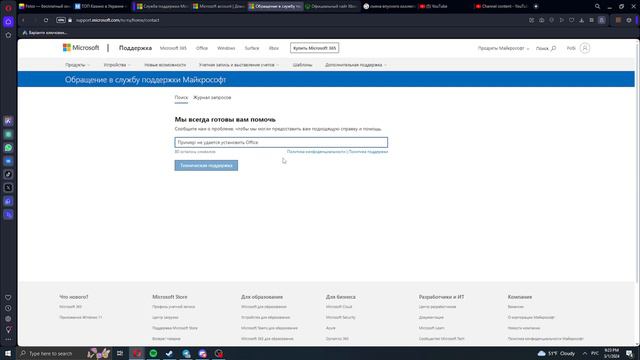Switch to the Channel content YouTube tab

point(502,6)
